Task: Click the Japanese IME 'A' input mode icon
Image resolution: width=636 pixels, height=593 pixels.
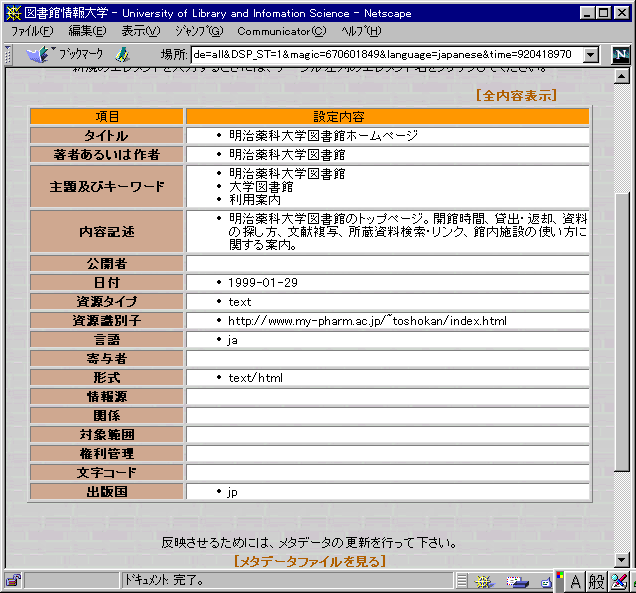Action: click(576, 581)
